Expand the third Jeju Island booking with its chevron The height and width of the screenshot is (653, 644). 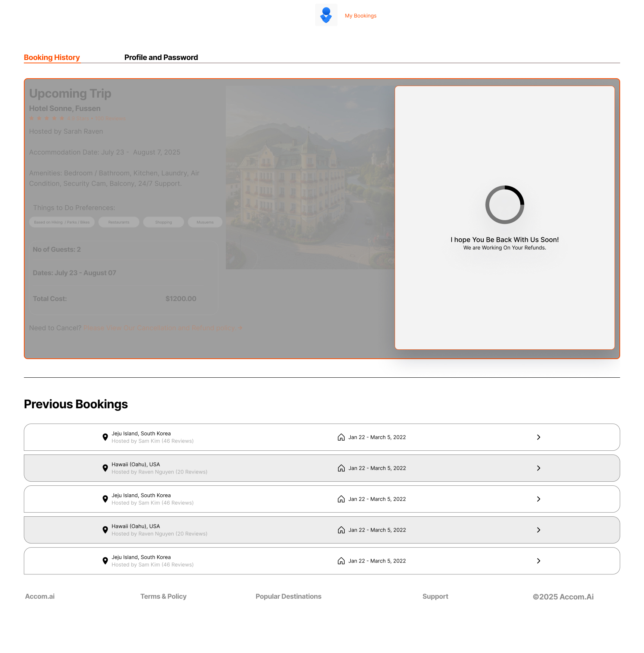click(539, 561)
